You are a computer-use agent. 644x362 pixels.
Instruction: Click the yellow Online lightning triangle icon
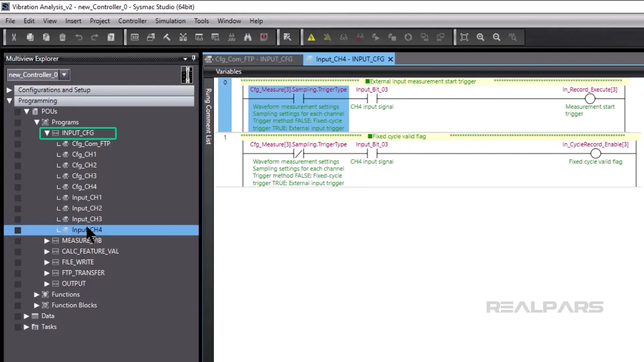point(311,37)
